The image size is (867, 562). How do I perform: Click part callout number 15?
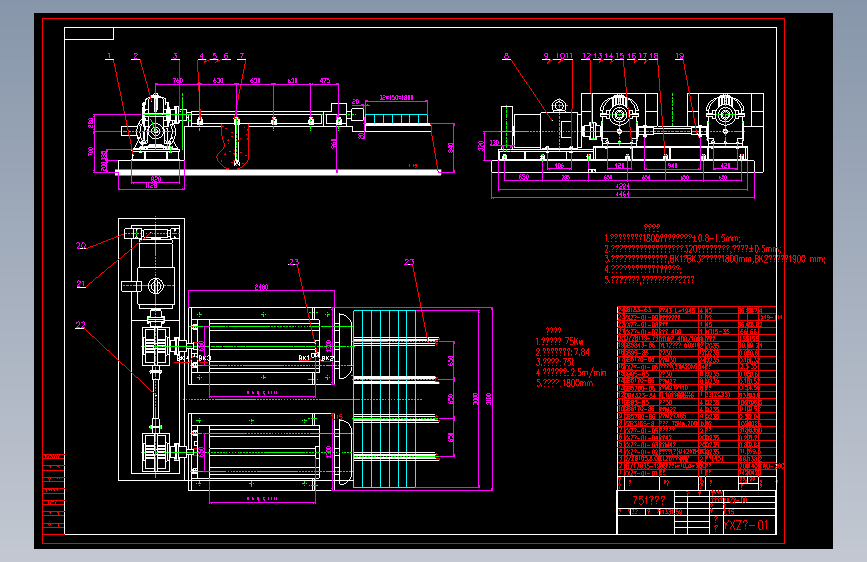[620, 56]
